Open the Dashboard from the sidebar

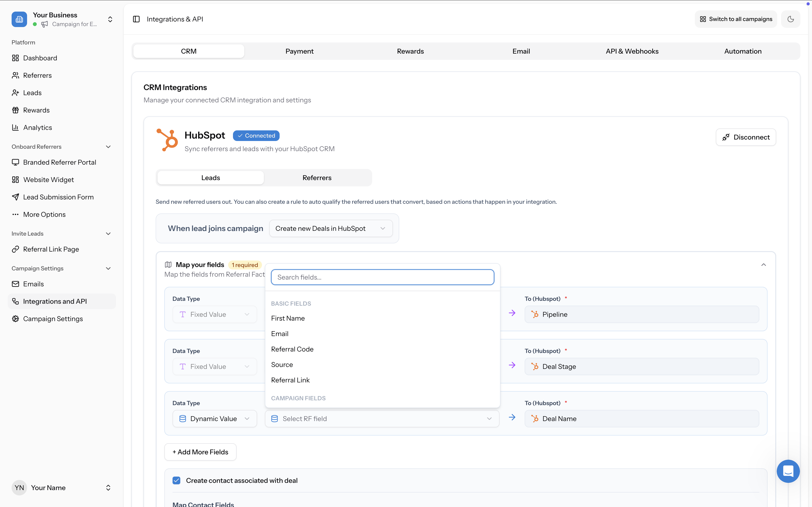tap(40, 58)
